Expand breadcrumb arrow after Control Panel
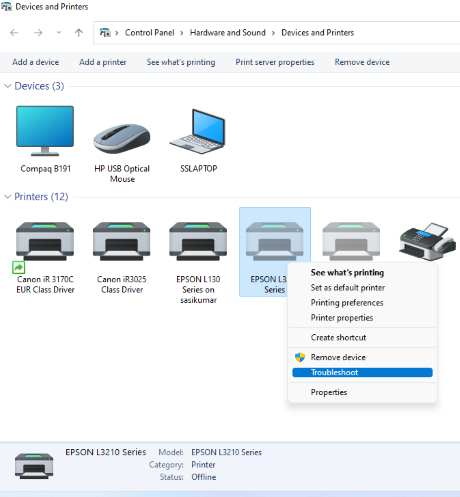Viewport: 460px width, 497px height. tap(182, 33)
